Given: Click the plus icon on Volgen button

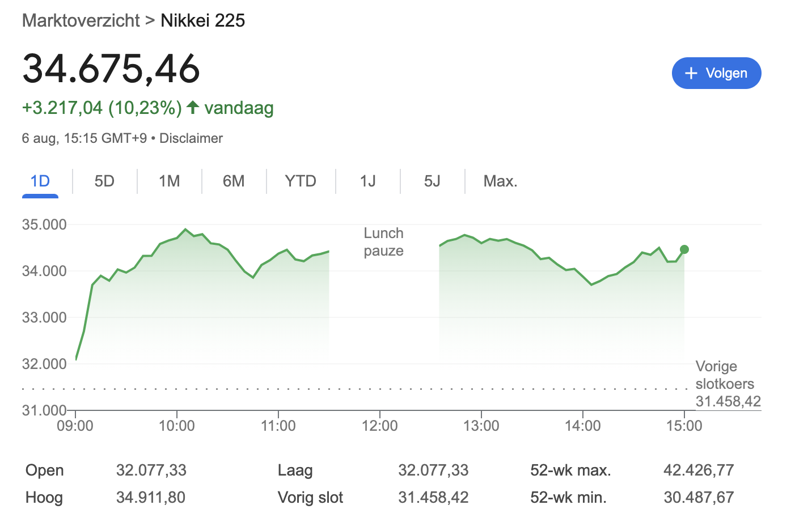Looking at the screenshot, I should [691, 73].
